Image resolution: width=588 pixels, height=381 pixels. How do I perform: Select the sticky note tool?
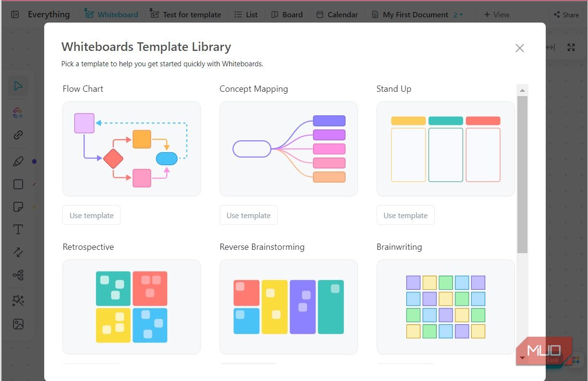18,207
